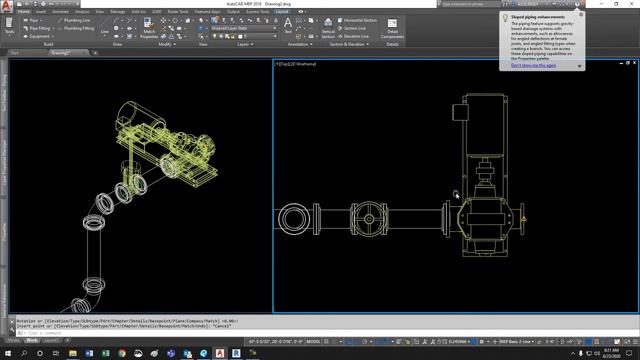Open the Tools button in ribbon
This screenshot has height=360, width=640.
pos(9,26)
